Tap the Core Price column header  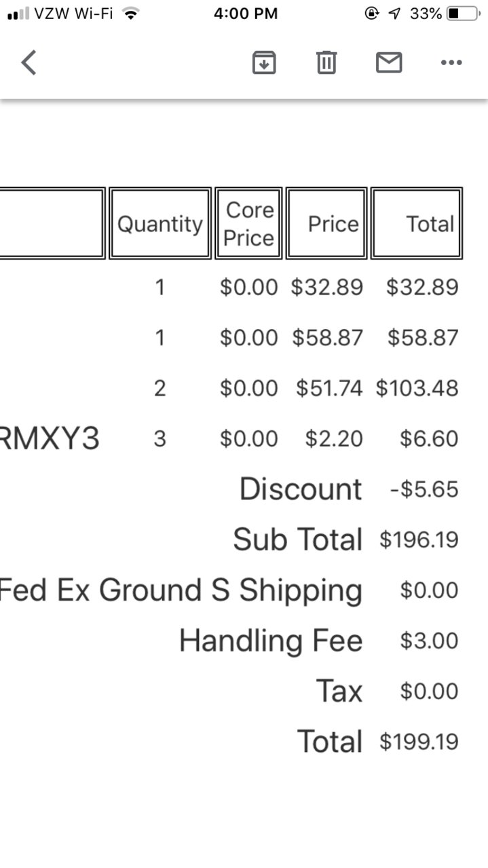click(x=249, y=223)
